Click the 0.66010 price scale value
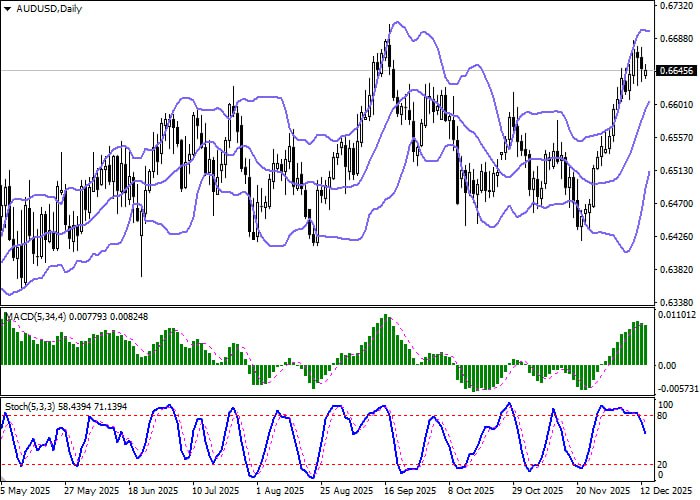This screenshot has height=500, width=700. click(679, 105)
